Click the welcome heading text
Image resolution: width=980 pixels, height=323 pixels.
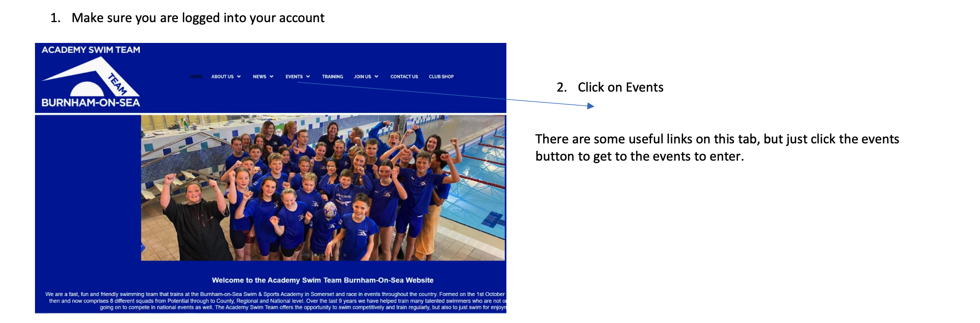(x=323, y=280)
